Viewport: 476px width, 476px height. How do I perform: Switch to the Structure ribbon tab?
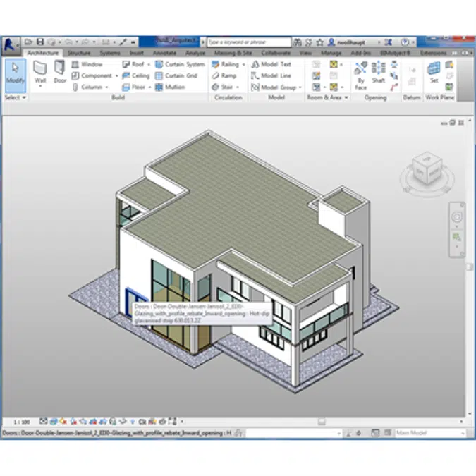click(x=79, y=53)
